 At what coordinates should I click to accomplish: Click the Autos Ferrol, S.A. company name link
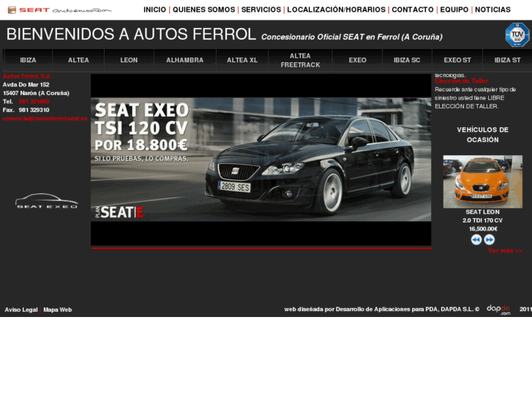(x=27, y=76)
